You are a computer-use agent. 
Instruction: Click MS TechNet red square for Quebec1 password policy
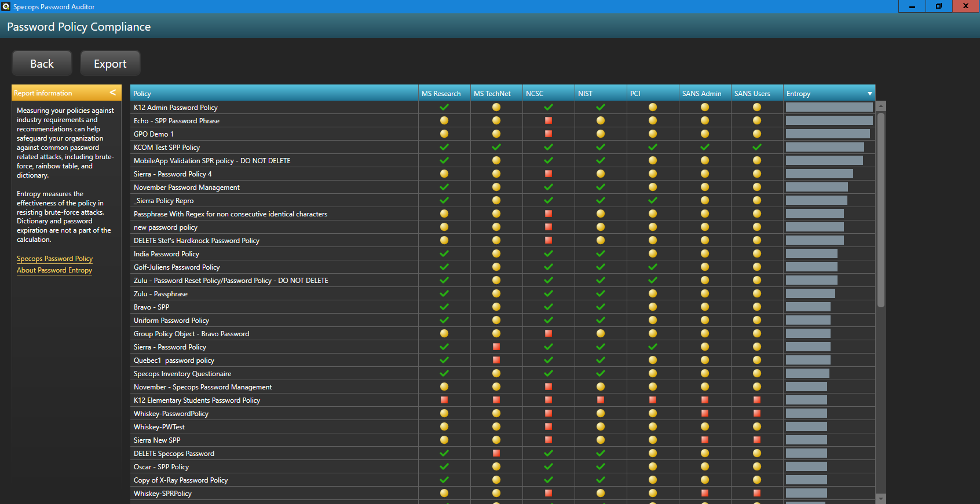(x=496, y=360)
